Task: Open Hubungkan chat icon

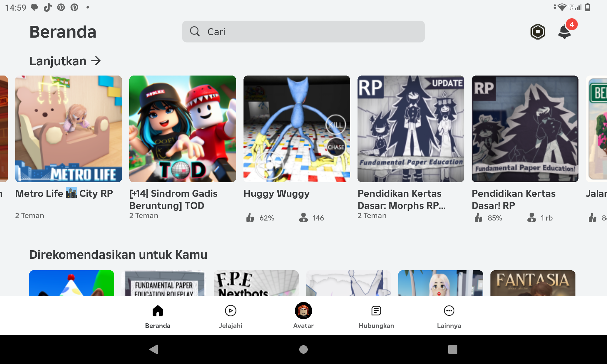Action: pos(376,311)
